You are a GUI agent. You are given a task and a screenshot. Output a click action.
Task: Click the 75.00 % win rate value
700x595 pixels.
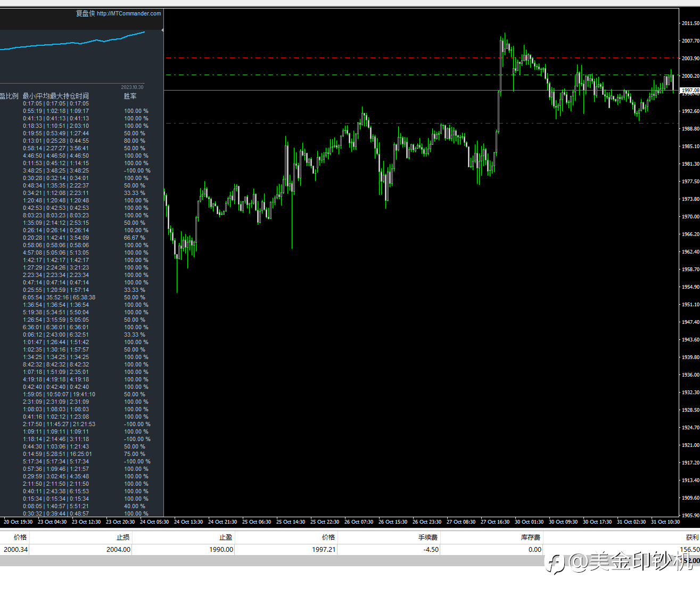pos(135,454)
